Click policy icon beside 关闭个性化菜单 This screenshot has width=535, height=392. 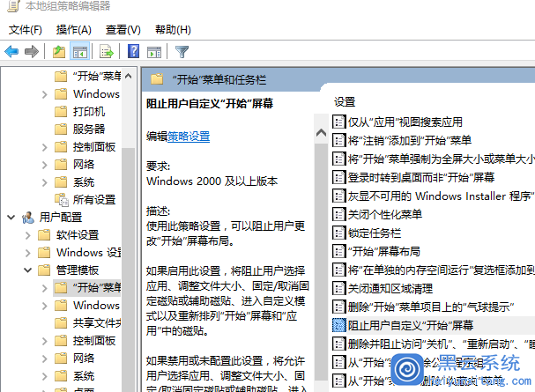pos(338,214)
